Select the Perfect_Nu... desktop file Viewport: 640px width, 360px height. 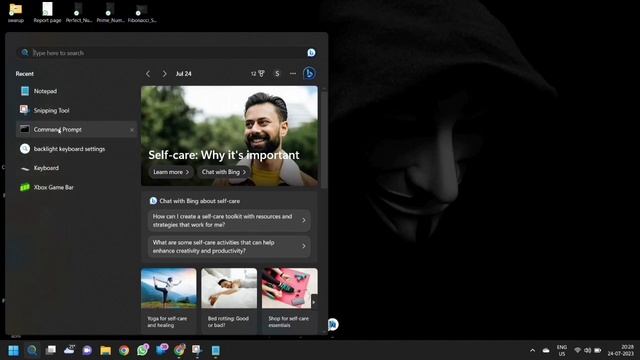pos(79,12)
